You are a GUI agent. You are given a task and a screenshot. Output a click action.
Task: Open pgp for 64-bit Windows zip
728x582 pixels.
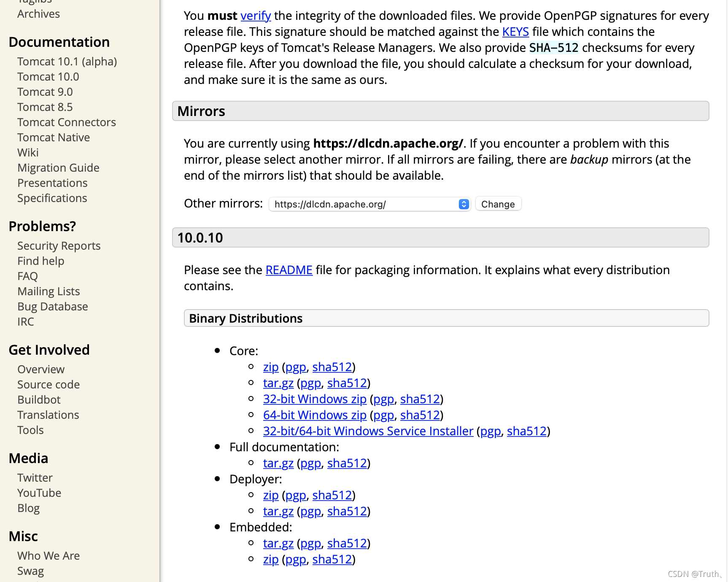384,415
